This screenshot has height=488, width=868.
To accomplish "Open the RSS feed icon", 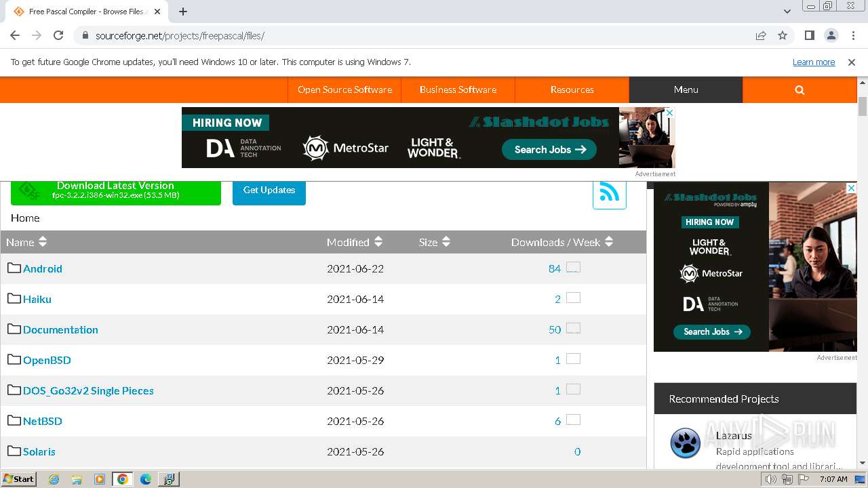I will (x=610, y=192).
